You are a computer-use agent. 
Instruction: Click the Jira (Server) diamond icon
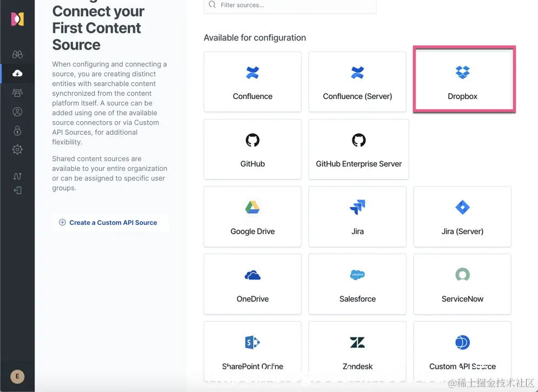point(463,207)
